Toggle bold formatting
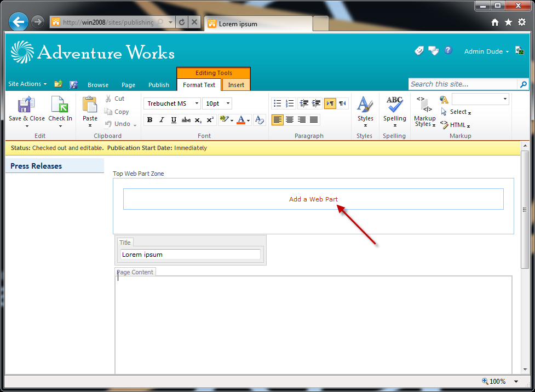 pyautogui.click(x=149, y=120)
